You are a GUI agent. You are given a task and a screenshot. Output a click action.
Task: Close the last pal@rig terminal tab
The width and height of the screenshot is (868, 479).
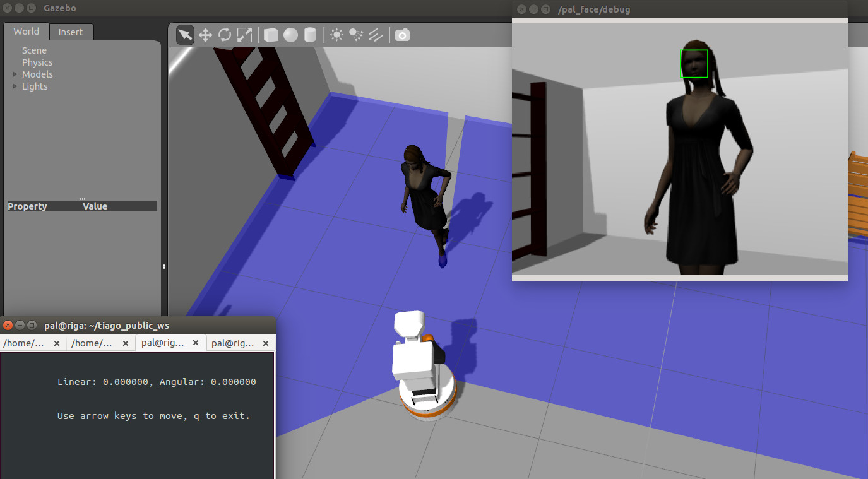(266, 343)
